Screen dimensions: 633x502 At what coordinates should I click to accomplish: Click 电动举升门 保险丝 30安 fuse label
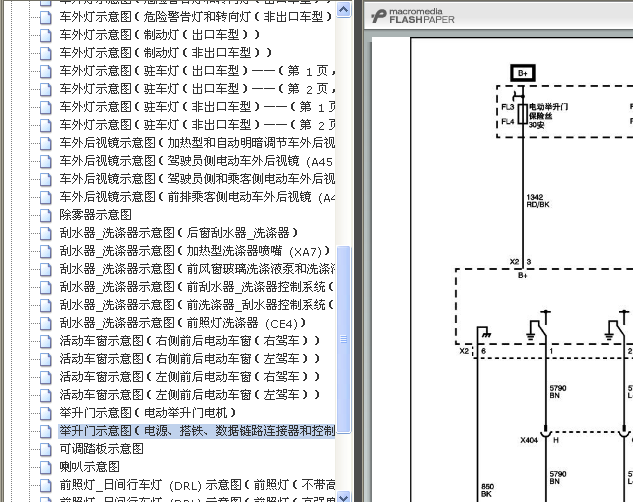[548, 116]
